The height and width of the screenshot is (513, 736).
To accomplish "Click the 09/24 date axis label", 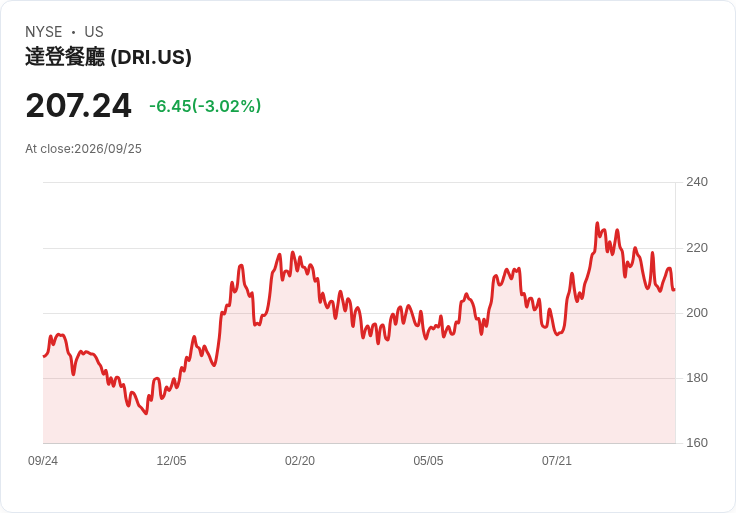I will (x=43, y=461).
